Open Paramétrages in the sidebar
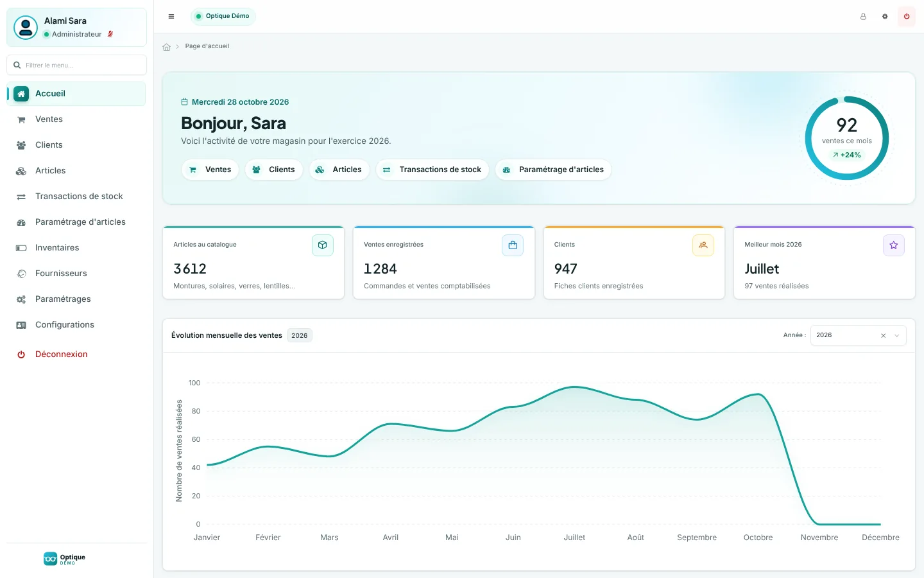 pos(76,299)
